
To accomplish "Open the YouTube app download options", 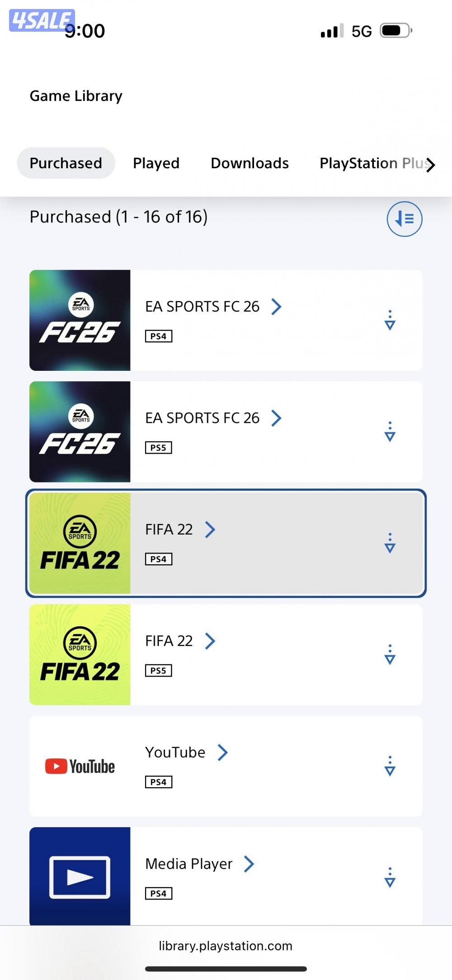I will tap(390, 766).
